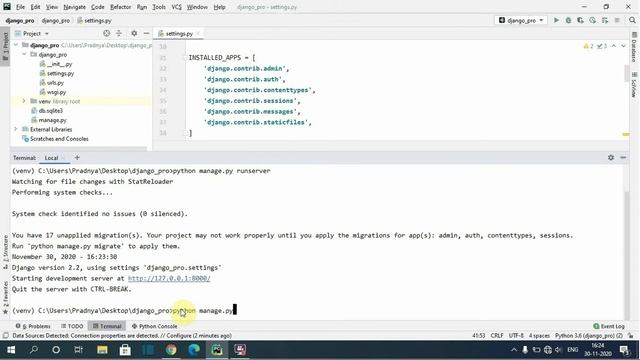Viewport: 640px width, 360px height.
Task: Open Search Everywhere magnifier icon
Action: 632,20
